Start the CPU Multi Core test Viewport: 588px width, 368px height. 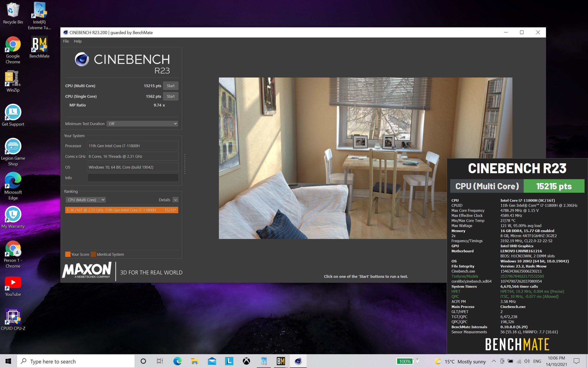pyautogui.click(x=171, y=86)
